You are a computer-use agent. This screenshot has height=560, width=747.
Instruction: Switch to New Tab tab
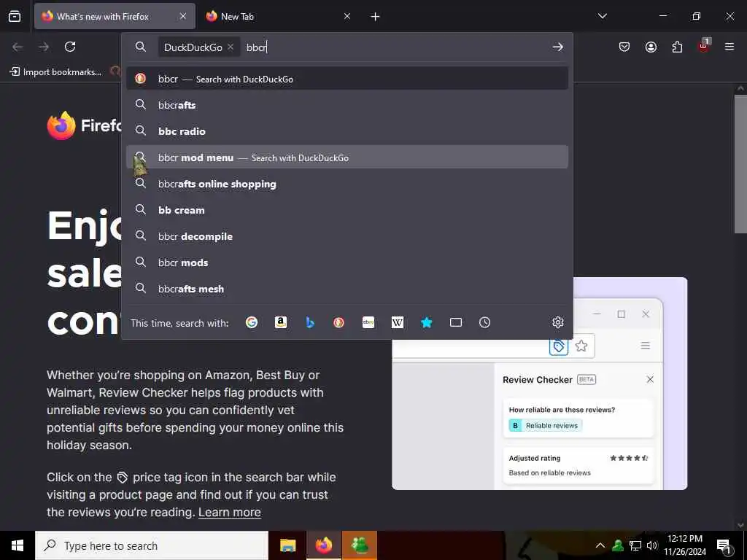(279, 16)
